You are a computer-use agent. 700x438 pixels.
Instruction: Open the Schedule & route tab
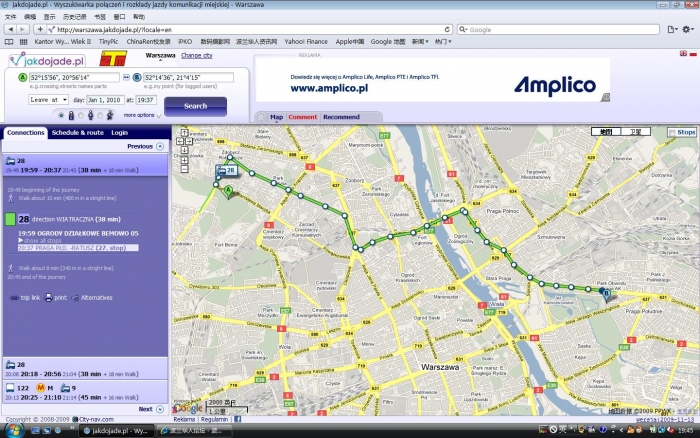[x=78, y=133]
